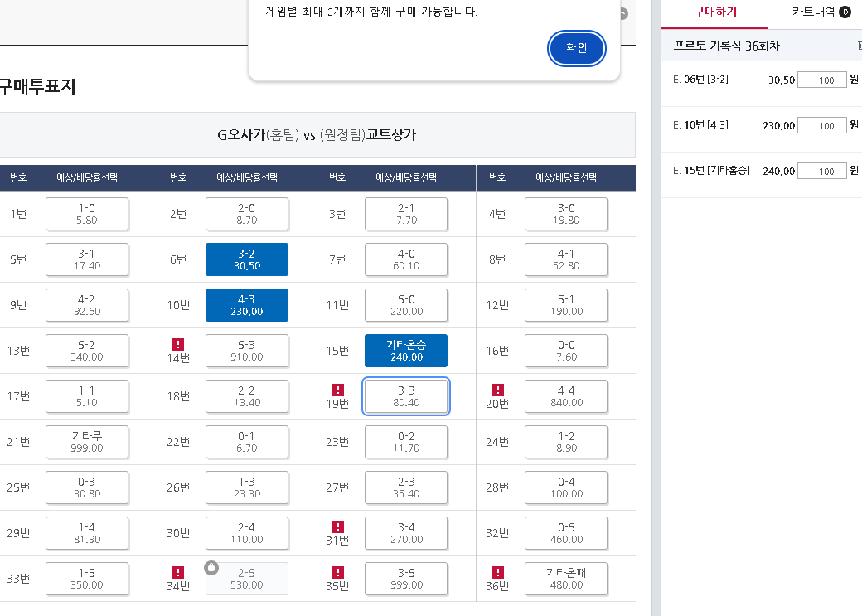Pick the 1-0 option for game 1번

[x=86, y=214]
